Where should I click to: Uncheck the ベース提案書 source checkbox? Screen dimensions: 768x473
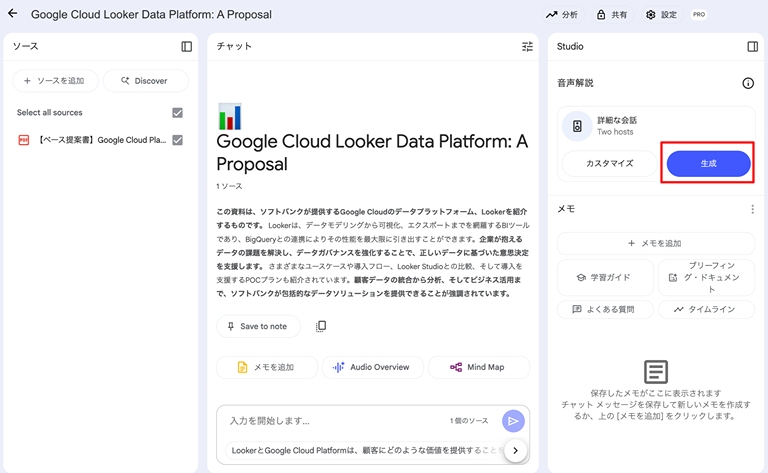click(177, 140)
